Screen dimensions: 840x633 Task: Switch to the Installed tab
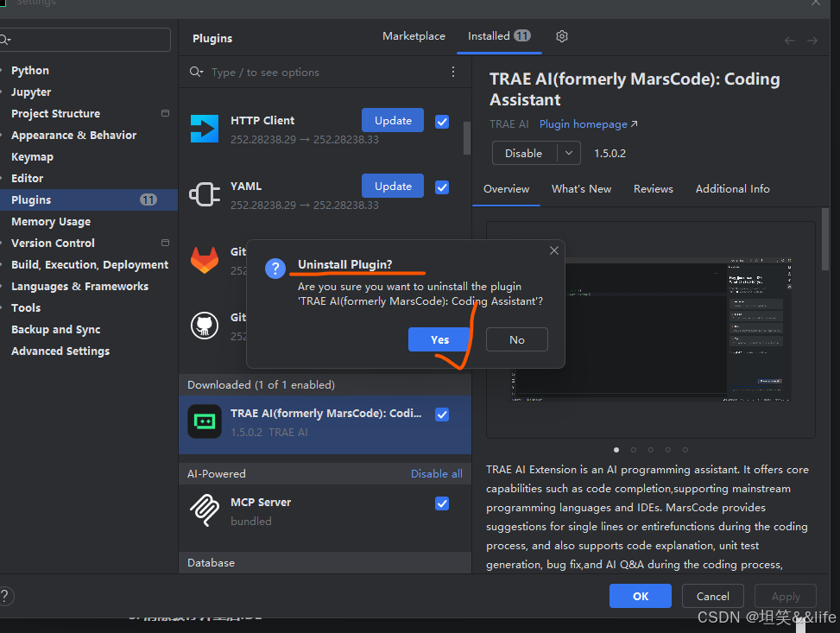coord(499,36)
